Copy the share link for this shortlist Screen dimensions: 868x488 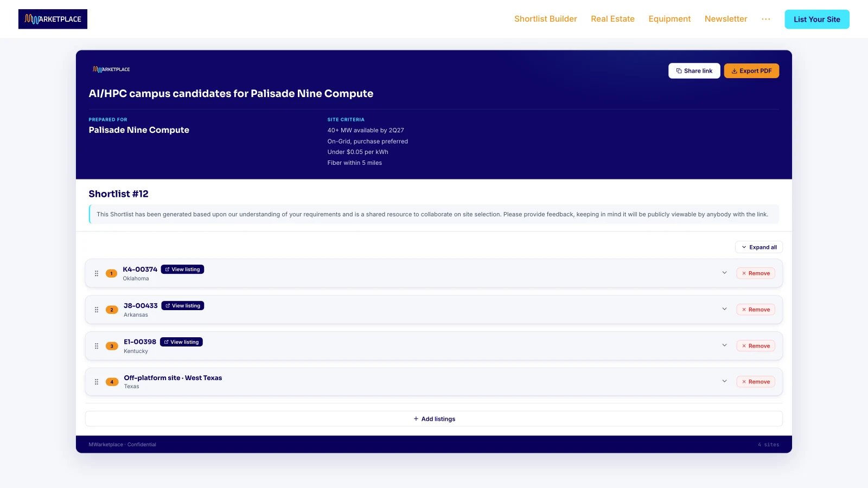(694, 71)
